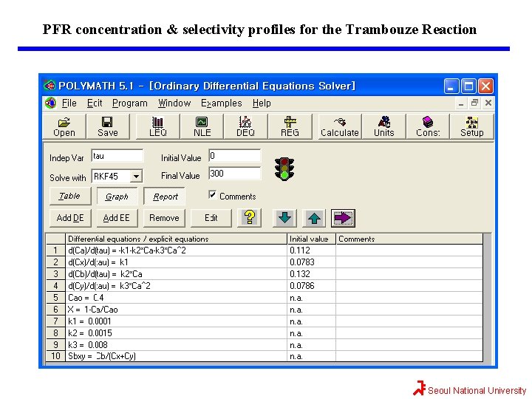Click initial value cell 0.112
Viewport: 532px width, 399px height.
pos(312,250)
